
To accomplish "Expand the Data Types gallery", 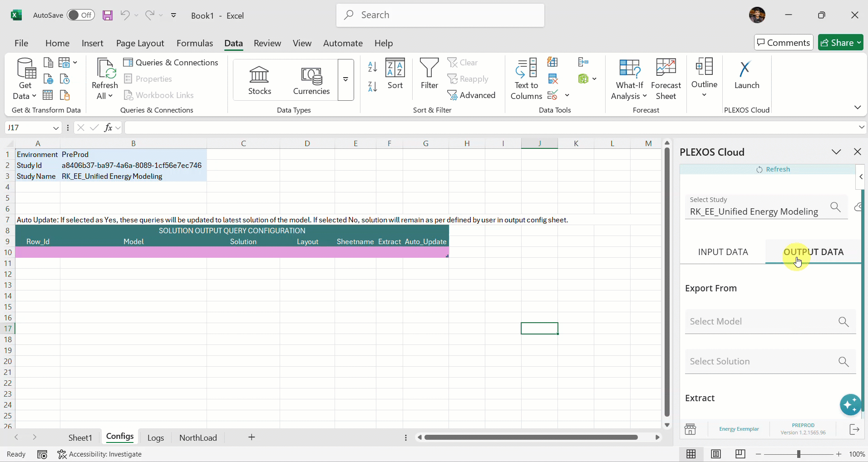I will click(x=345, y=80).
